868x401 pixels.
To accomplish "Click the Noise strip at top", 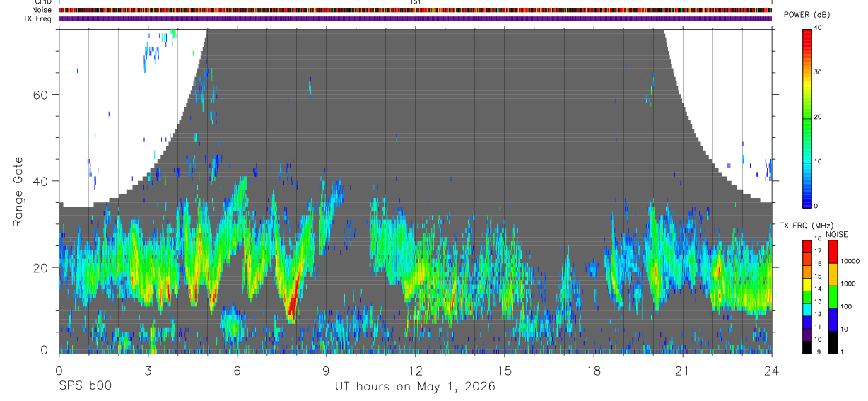I will (416, 10).
